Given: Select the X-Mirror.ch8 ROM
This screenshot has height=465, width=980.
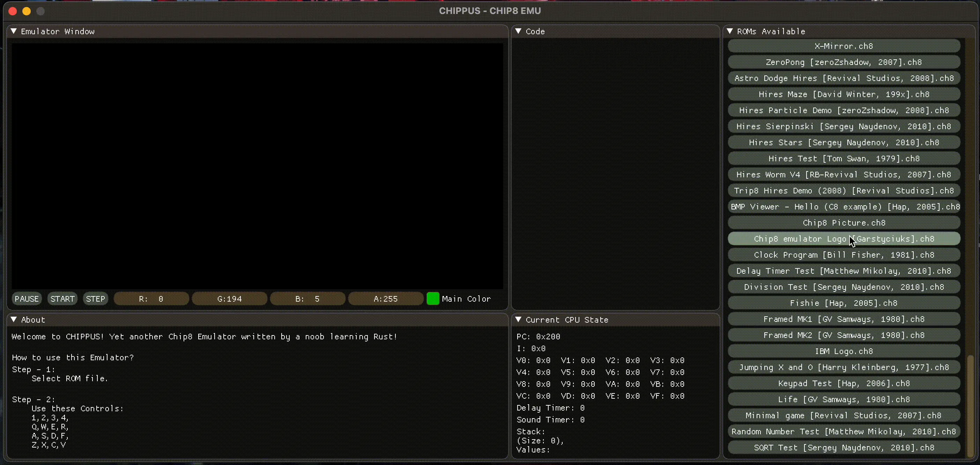Looking at the screenshot, I should 844,46.
